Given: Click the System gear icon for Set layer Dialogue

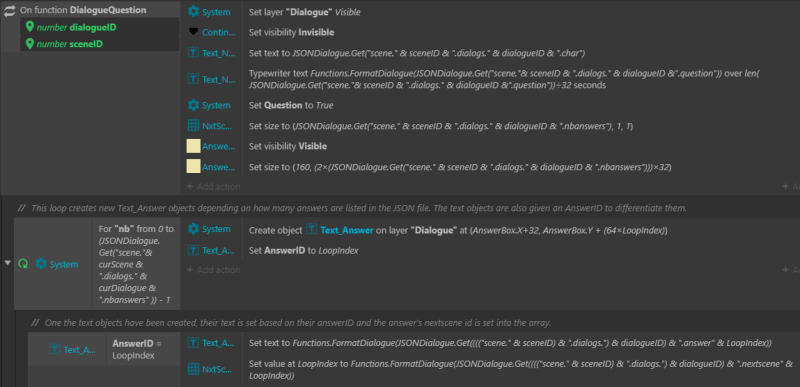Looking at the screenshot, I should 193,12.
